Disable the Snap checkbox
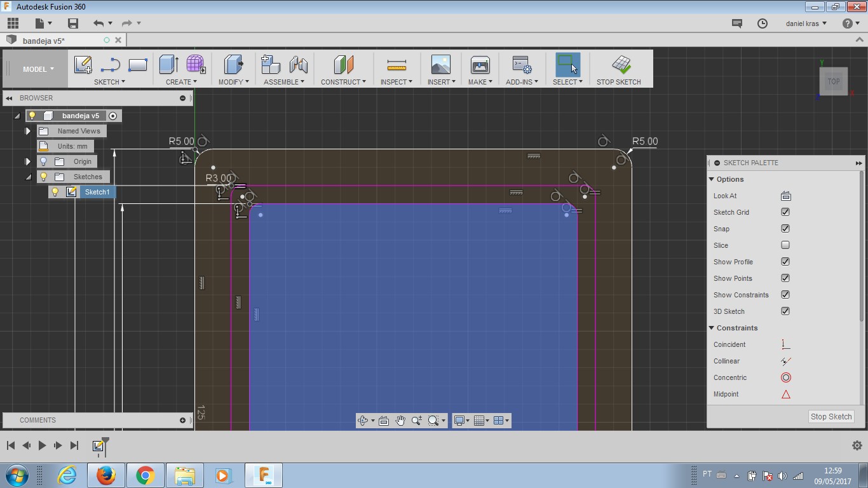This screenshot has width=868, height=488. 785,229
